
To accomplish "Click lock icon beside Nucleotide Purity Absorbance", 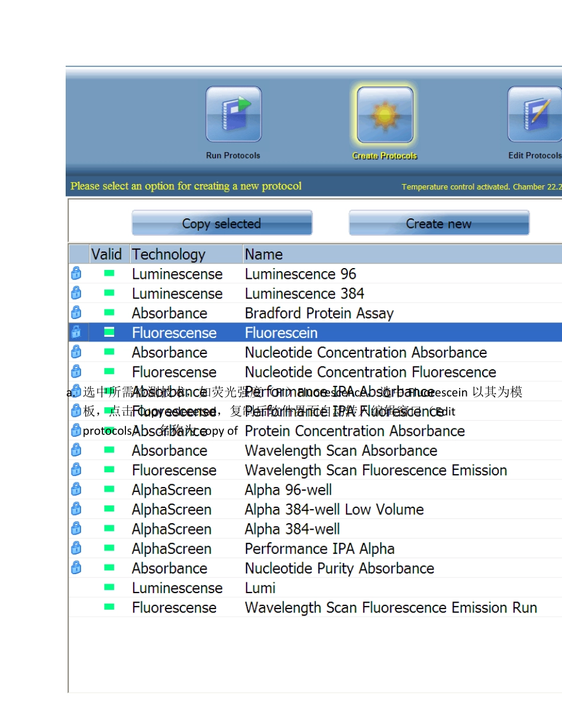I will 76,568.
